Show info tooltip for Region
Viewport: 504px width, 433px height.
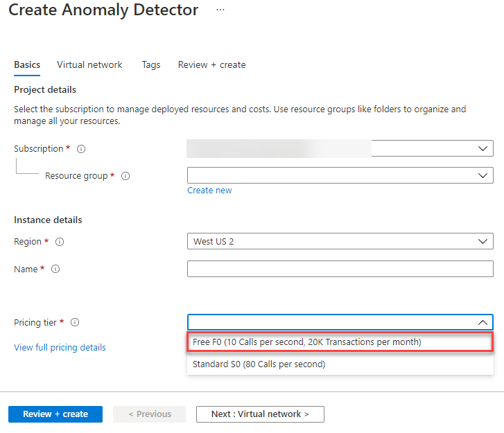60,242
